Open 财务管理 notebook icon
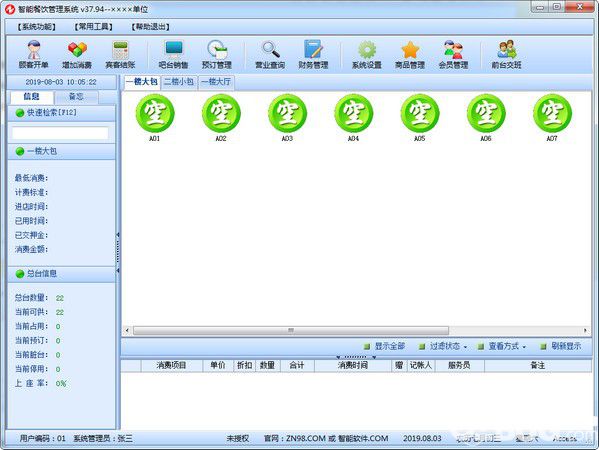 coord(313,55)
